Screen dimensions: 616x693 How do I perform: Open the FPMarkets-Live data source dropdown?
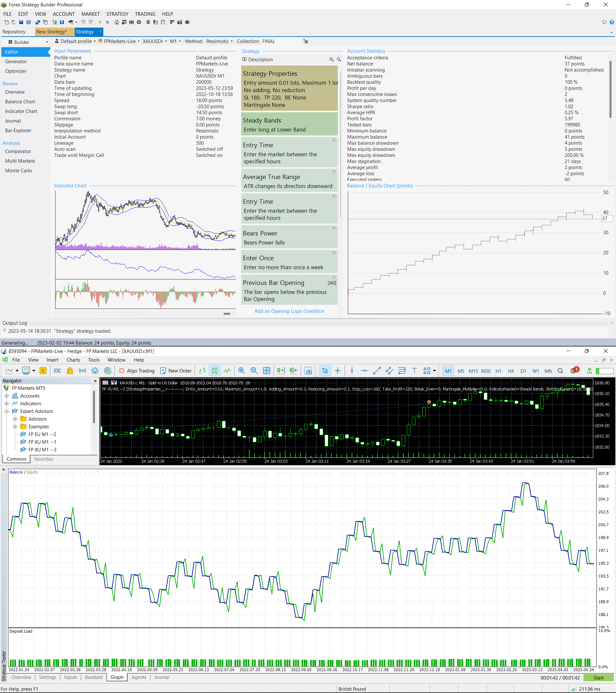tap(119, 41)
